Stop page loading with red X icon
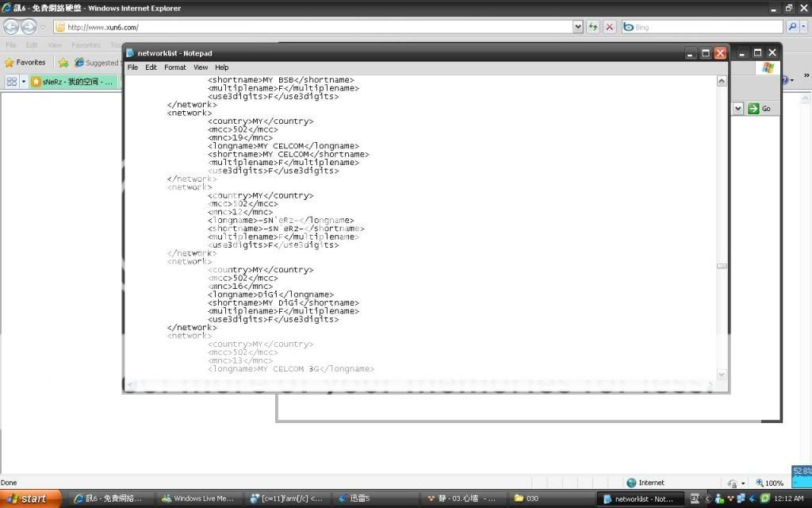Image resolution: width=812 pixels, height=508 pixels. (x=610, y=27)
